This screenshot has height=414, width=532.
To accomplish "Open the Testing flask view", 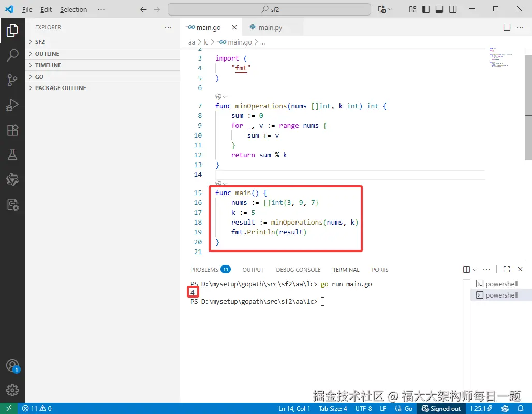I will (12, 155).
